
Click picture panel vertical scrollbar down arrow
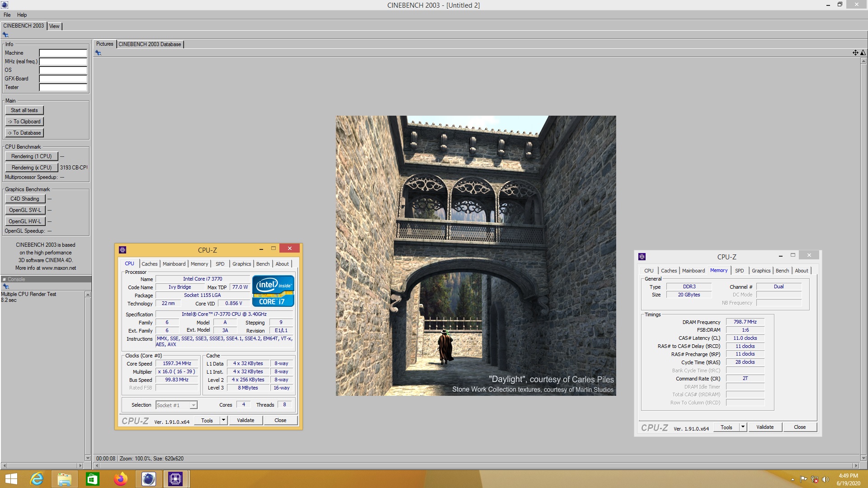[x=863, y=458]
